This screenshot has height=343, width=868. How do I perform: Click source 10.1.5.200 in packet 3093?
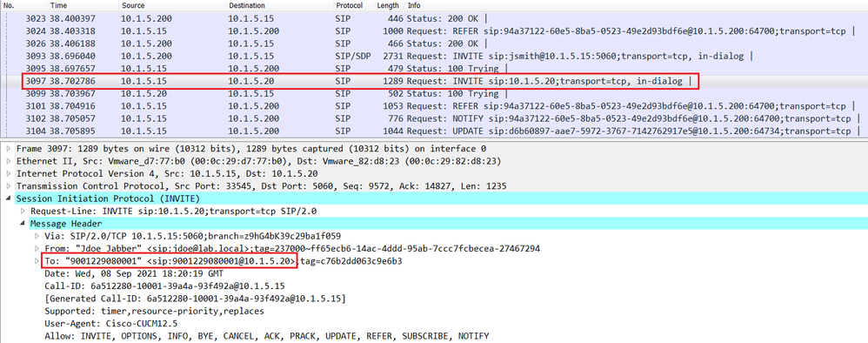pyautogui.click(x=147, y=56)
